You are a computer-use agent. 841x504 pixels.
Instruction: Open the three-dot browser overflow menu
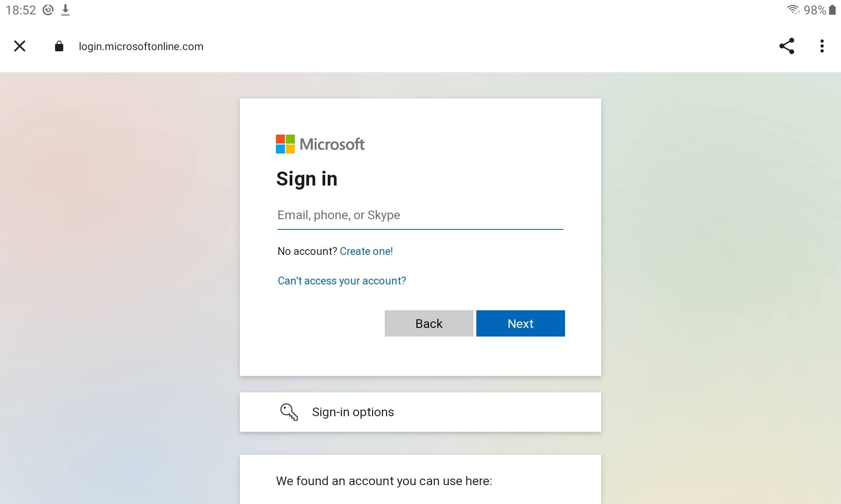(821, 46)
